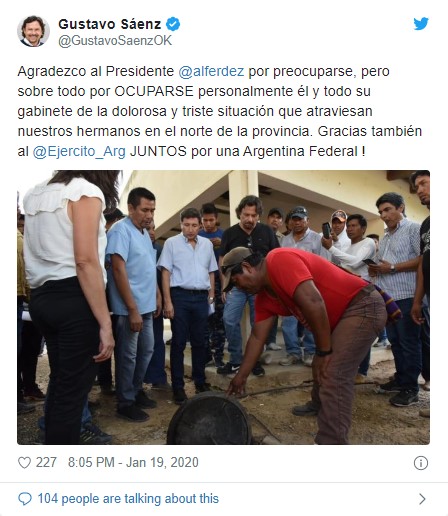Click the speech bubble reply icon

point(25,499)
